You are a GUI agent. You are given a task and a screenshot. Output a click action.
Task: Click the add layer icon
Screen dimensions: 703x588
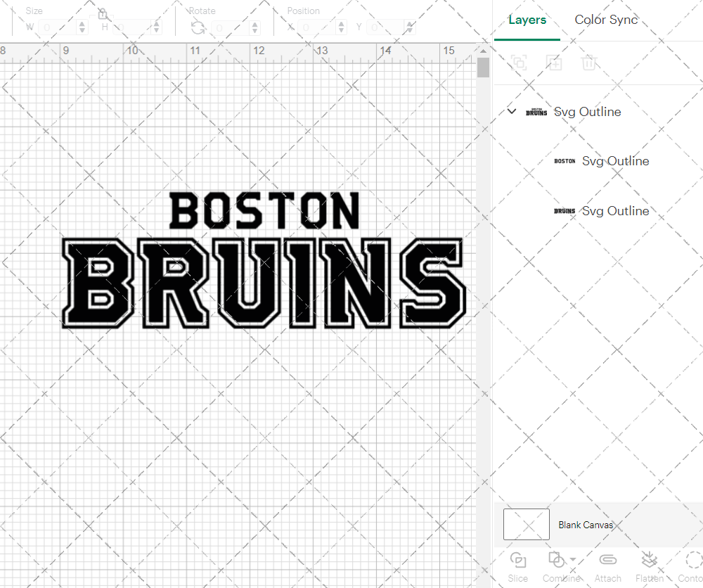(x=554, y=63)
